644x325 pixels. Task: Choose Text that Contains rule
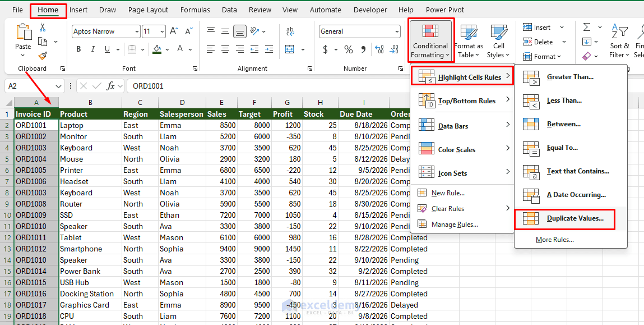(571, 172)
